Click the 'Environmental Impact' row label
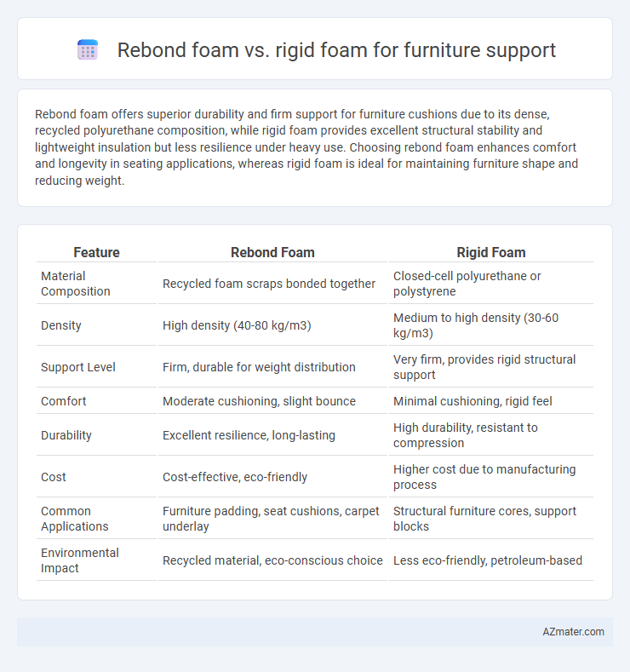Viewport: 630px width, 672px height. pos(80,560)
